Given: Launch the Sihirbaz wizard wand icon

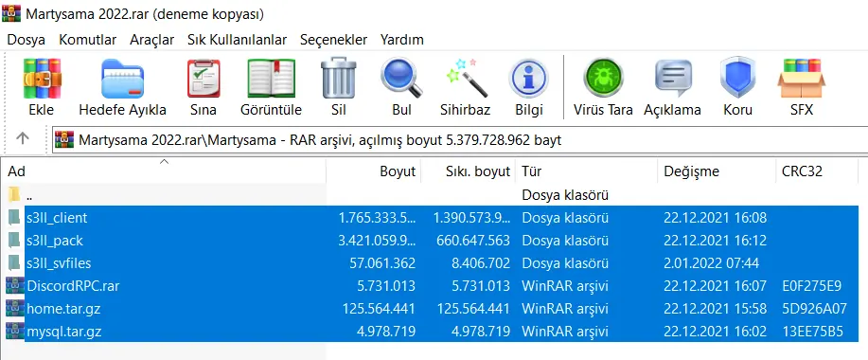Looking at the screenshot, I should pos(465,80).
